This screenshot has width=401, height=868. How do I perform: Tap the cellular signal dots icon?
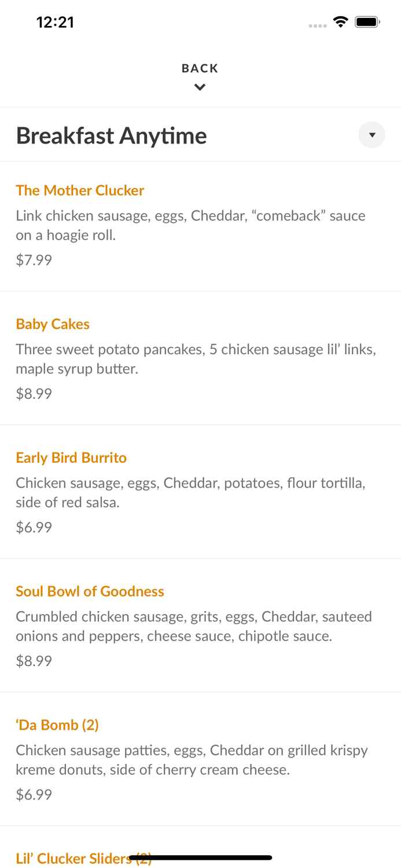click(x=318, y=25)
